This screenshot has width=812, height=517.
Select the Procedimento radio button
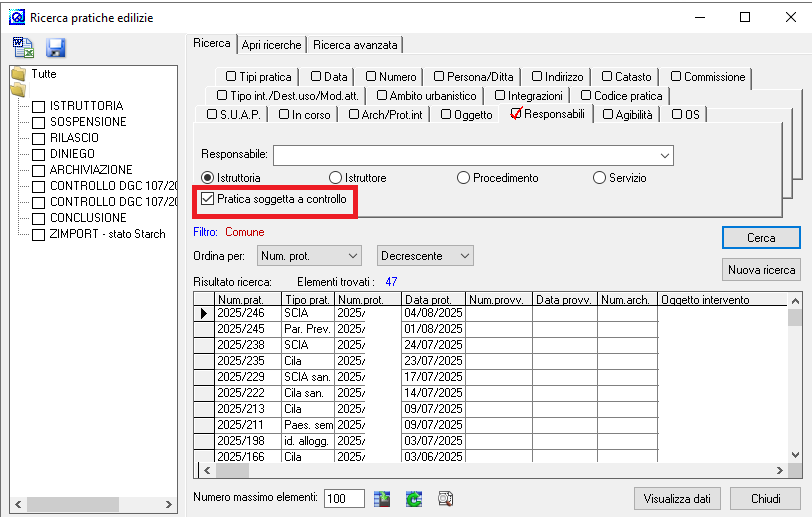[x=463, y=178]
